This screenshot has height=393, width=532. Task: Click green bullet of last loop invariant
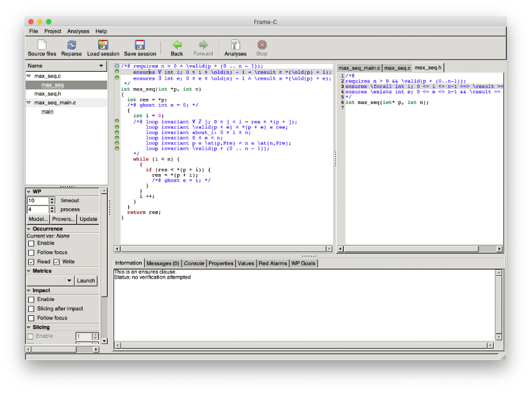(117, 148)
